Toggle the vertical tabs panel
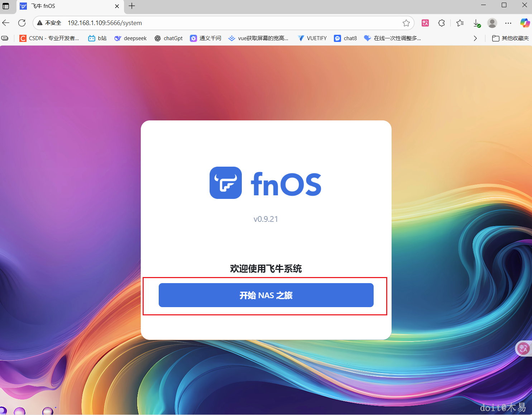 pyautogui.click(x=6, y=6)
